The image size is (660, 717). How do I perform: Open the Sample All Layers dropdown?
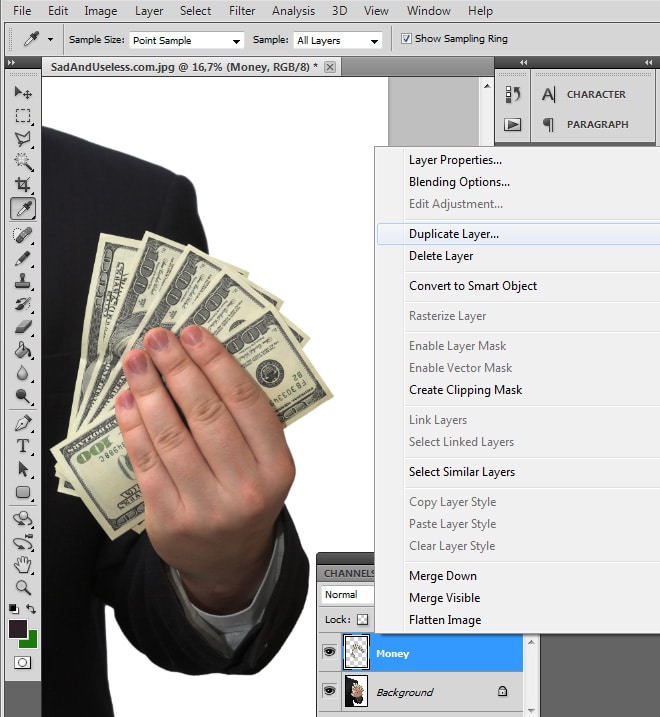337,41
